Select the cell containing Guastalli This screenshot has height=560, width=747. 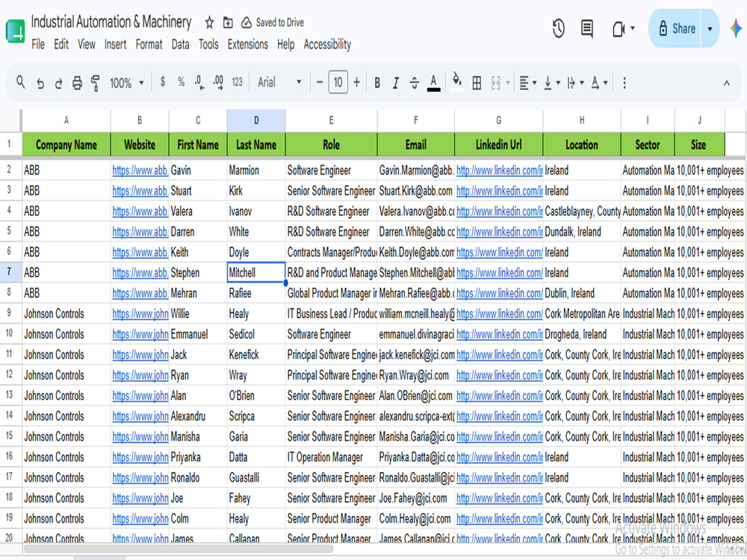tap(256, 478)
